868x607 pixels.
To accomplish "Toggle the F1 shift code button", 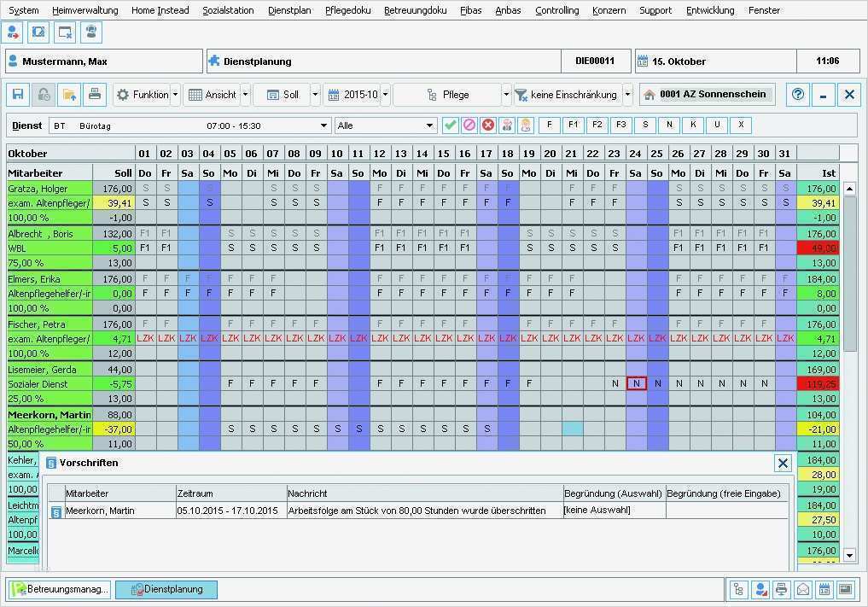I will click(x=573, y=125).
